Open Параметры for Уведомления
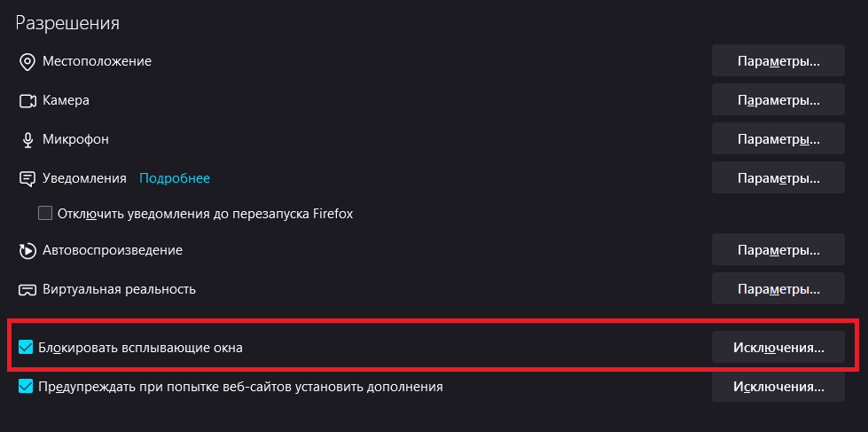 click(778, 178)
